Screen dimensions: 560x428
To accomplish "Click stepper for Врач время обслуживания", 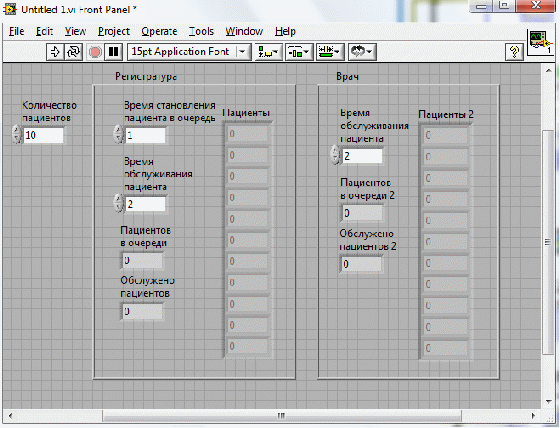I will 335,155.
